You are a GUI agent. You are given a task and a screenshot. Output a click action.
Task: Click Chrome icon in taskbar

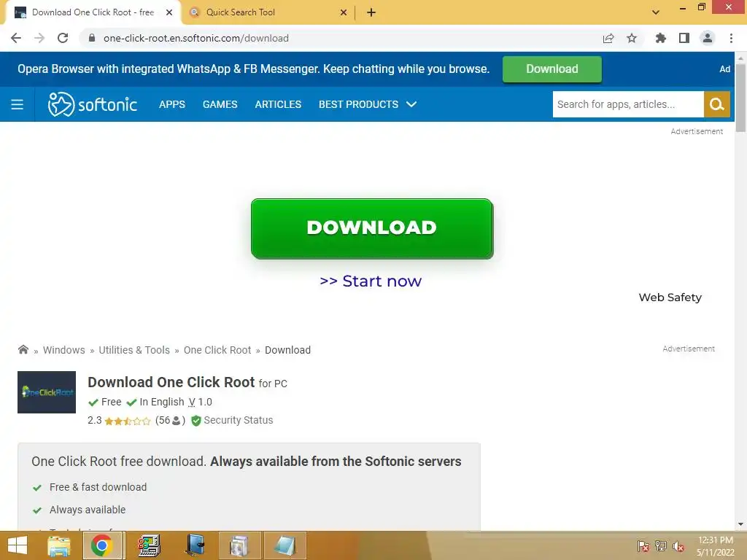[x=101, y=545]
